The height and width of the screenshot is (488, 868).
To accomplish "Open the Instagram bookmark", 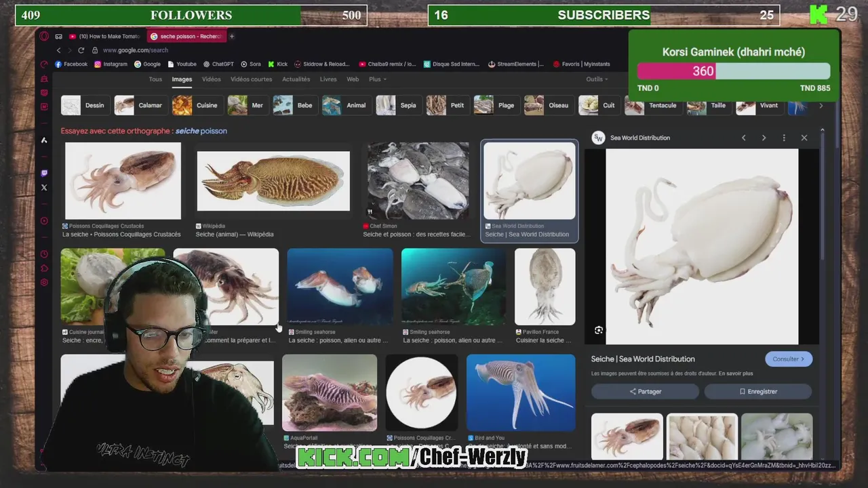I will [111, 64].
